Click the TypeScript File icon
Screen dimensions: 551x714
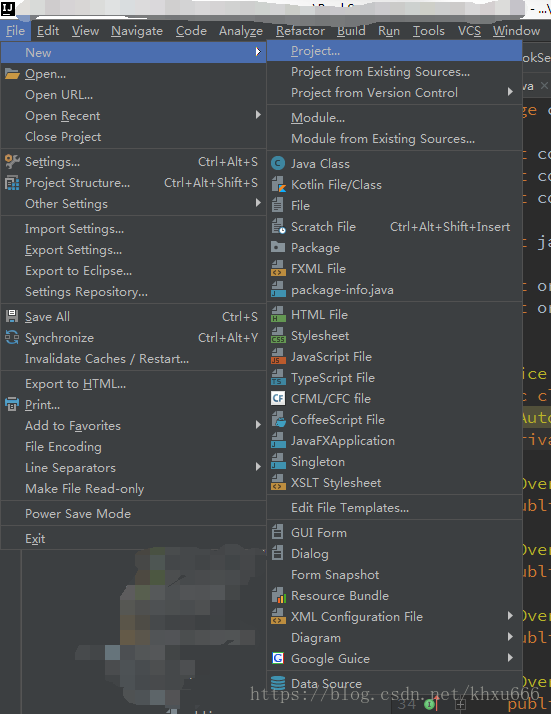278,377
